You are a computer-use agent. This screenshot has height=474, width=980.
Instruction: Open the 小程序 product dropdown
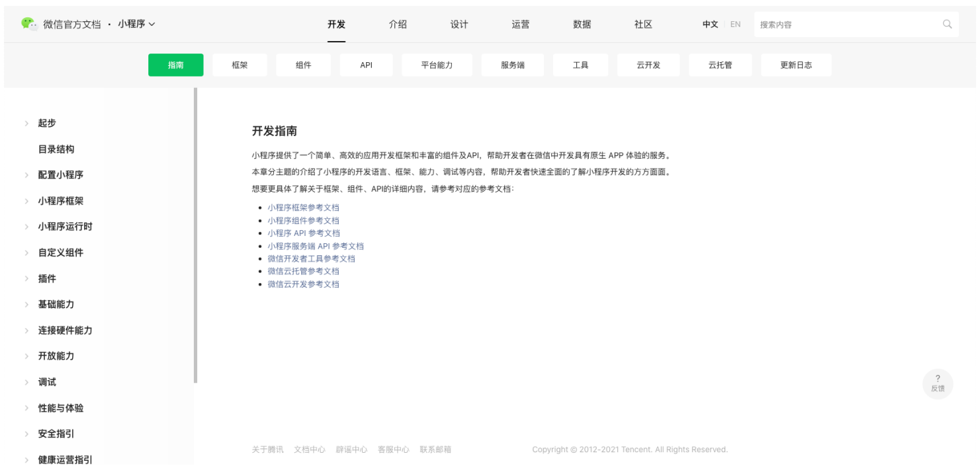136,24
